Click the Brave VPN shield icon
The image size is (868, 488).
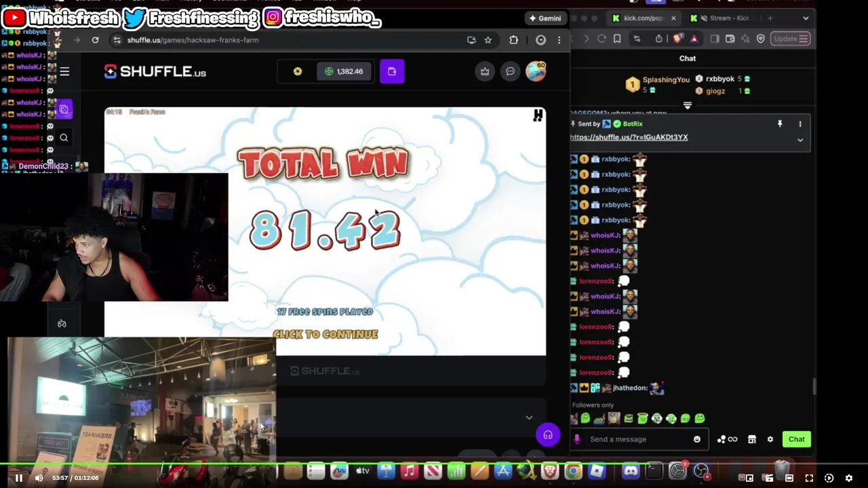[x=760, y=39]
